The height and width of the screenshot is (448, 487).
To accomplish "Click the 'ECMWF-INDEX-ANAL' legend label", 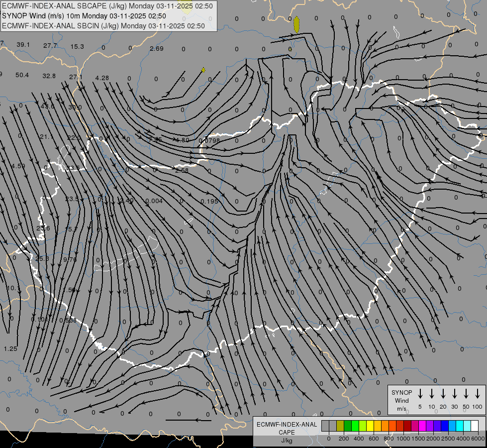I will 287,425.
